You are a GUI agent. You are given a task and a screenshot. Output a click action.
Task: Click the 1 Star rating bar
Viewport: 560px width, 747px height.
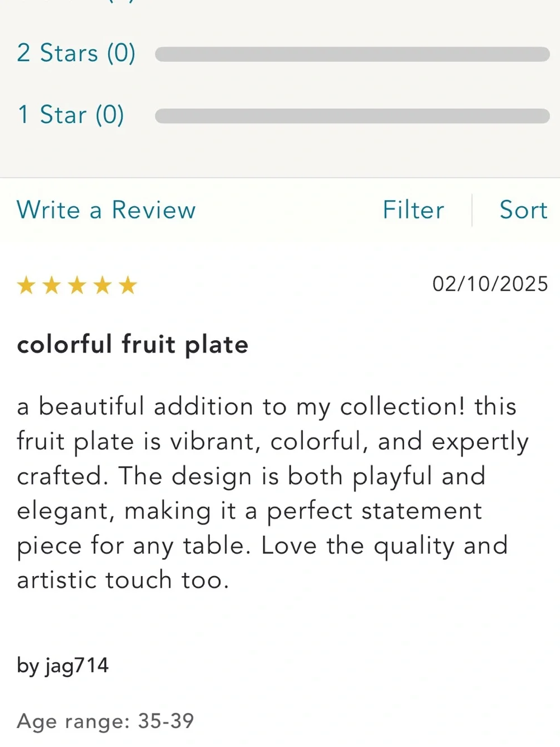[352, 116]
